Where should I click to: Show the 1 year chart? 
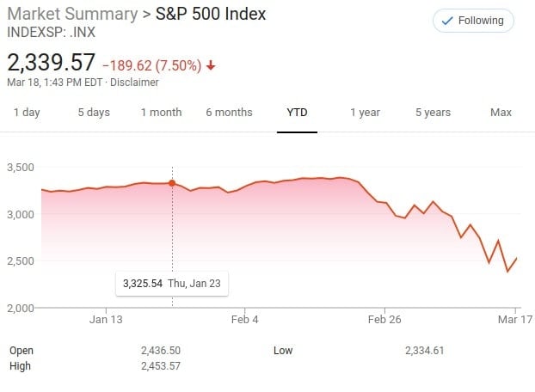pyautogui.click(x=365, y=113)
